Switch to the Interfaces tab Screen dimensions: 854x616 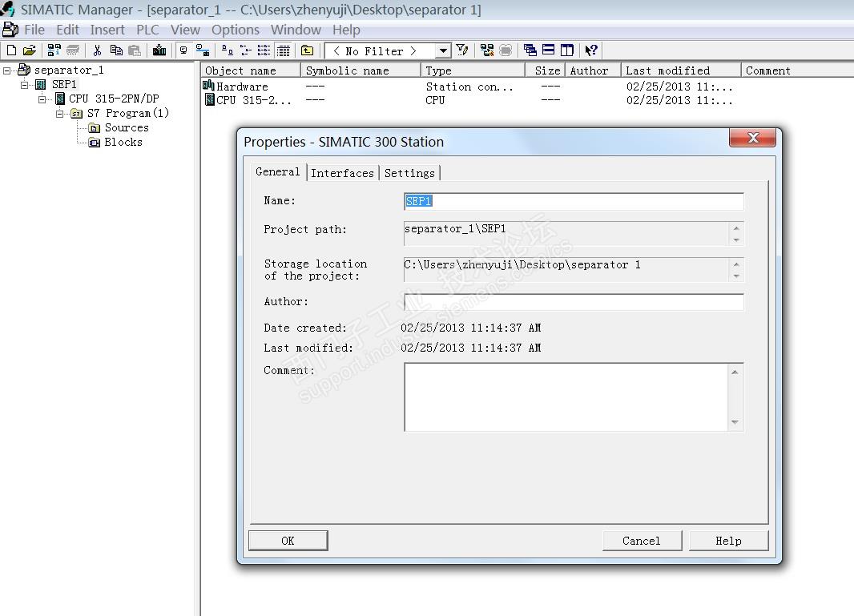342,173
